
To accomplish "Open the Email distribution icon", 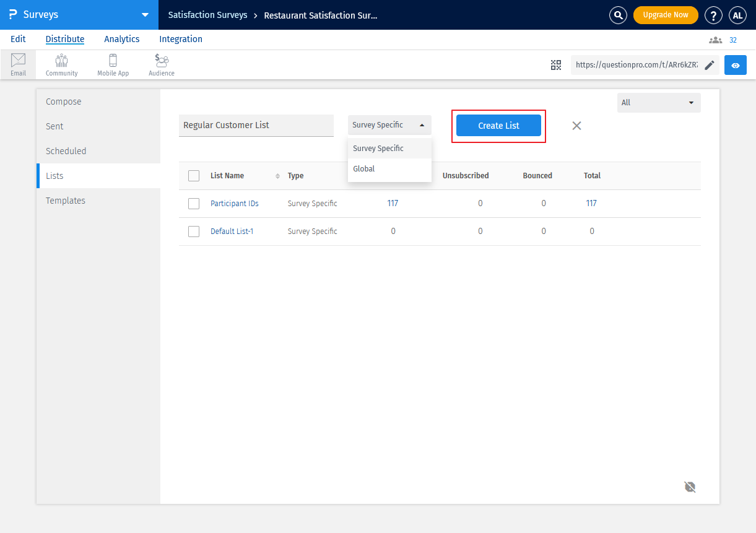I will (18, 64).
